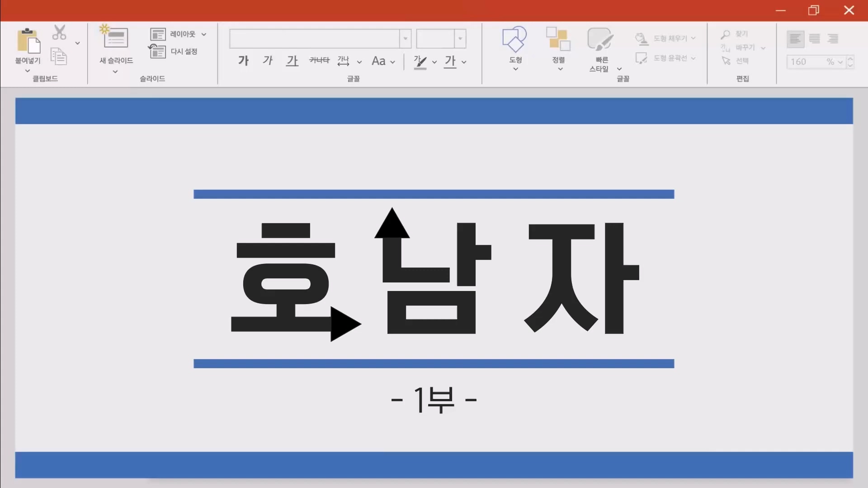Image resolution: width=868 pixels, height=488 pixels.
Task: Open the Find (찾기) tool
Action: point(736,33)
